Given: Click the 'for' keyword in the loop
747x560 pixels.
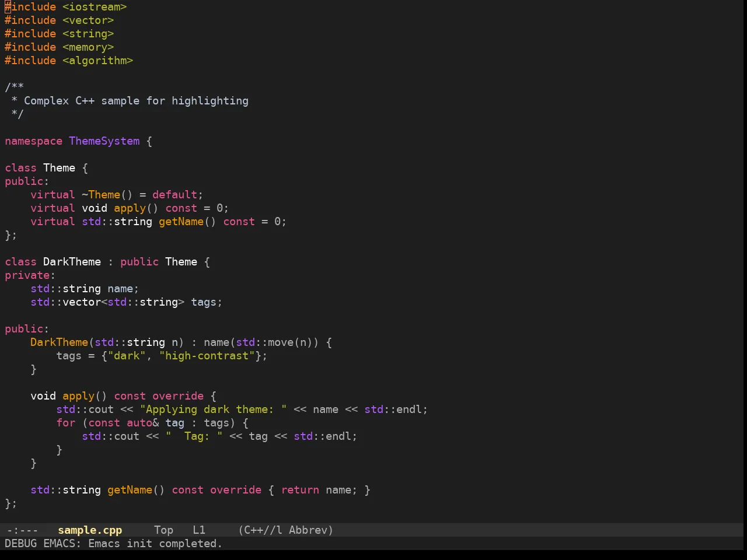Looking at the screenshot, I should 66,423.
